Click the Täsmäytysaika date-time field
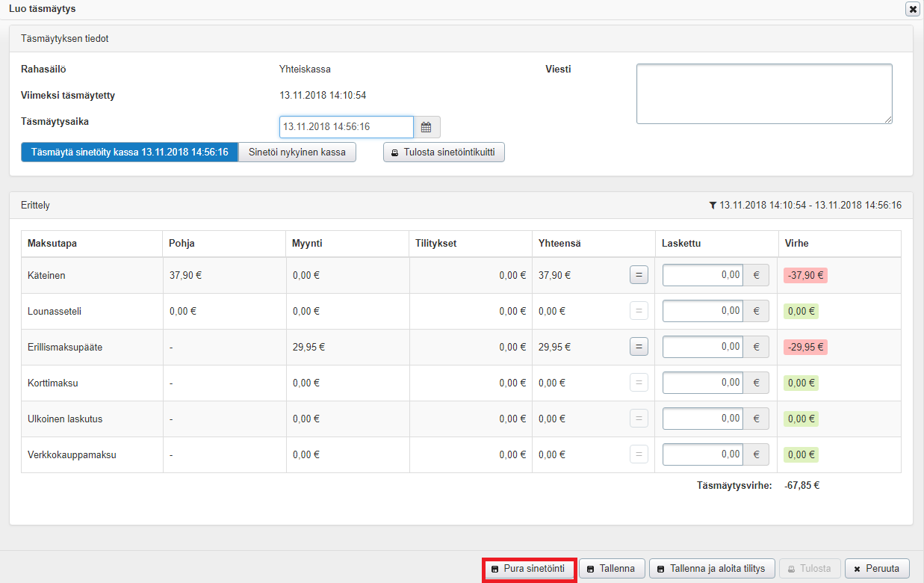 [x=346, y=127]
